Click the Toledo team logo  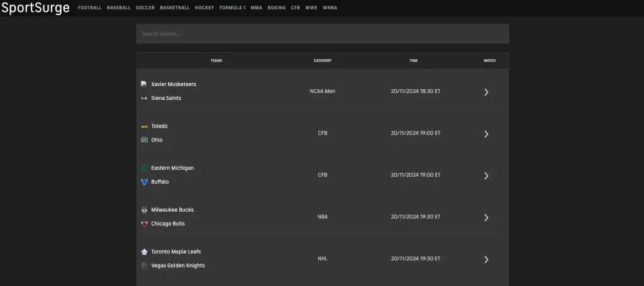click(144, 126)
